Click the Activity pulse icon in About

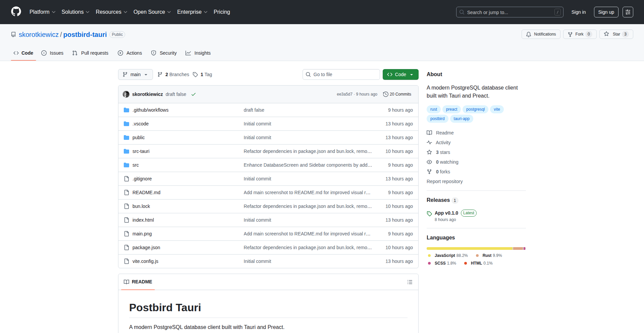(x=429, y=143)
